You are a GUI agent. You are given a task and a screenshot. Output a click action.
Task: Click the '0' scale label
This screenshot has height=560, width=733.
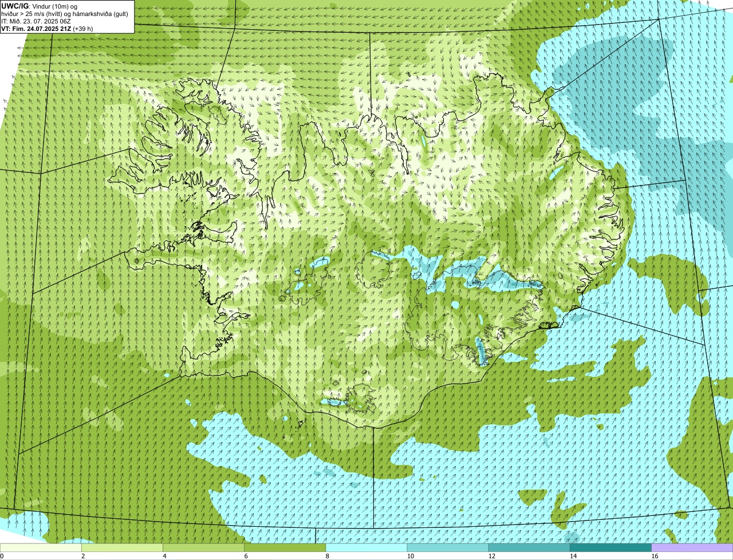pyautogui.click(x=2, y=556)
